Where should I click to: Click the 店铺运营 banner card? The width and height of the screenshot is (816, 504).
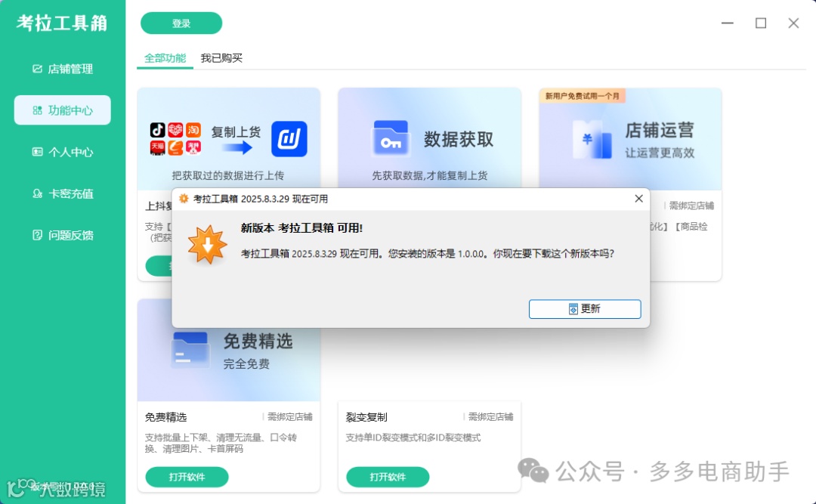(x=630, y=138)
